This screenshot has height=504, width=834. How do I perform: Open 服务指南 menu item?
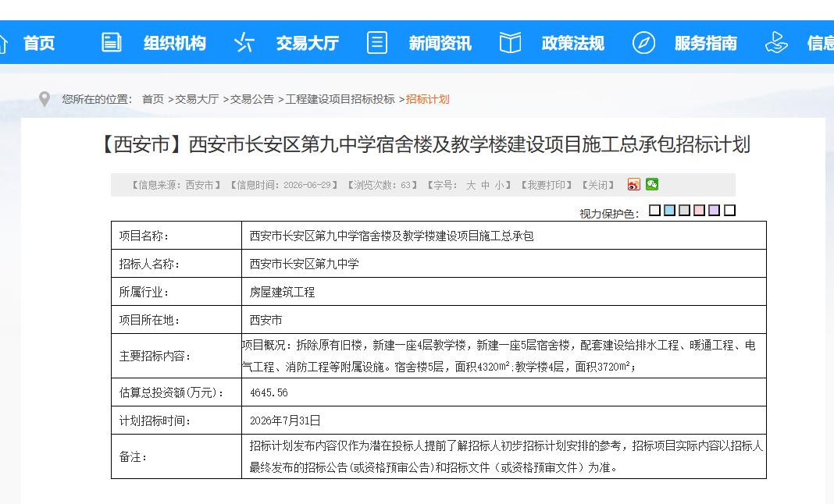tap(706, 43)
